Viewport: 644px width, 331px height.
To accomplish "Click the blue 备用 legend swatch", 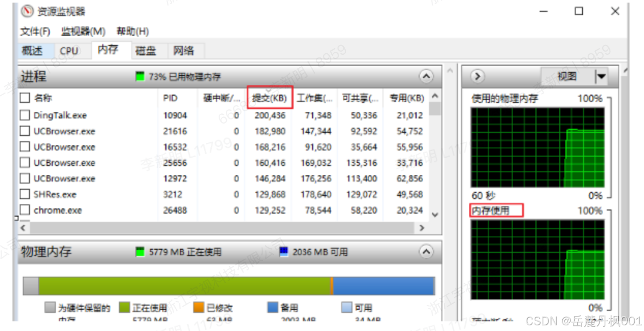I will pyautogui.click(x=273, y=308).
